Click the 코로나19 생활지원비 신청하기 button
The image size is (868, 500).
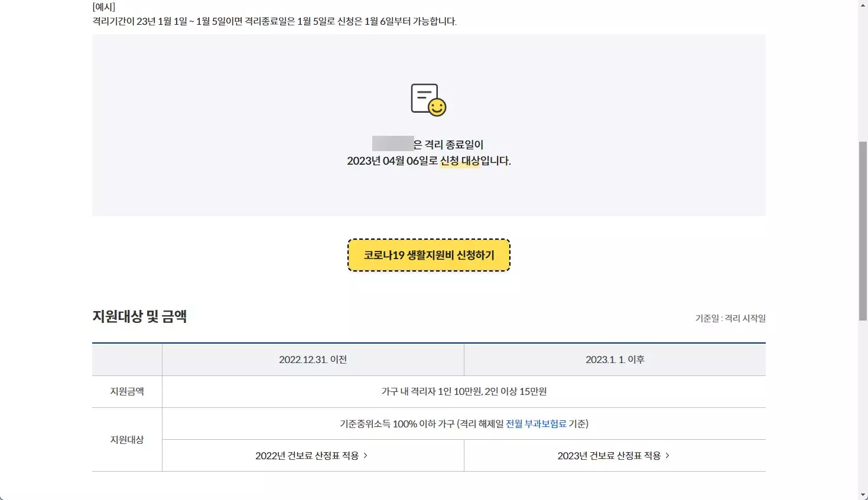click(x=429, y=255)
